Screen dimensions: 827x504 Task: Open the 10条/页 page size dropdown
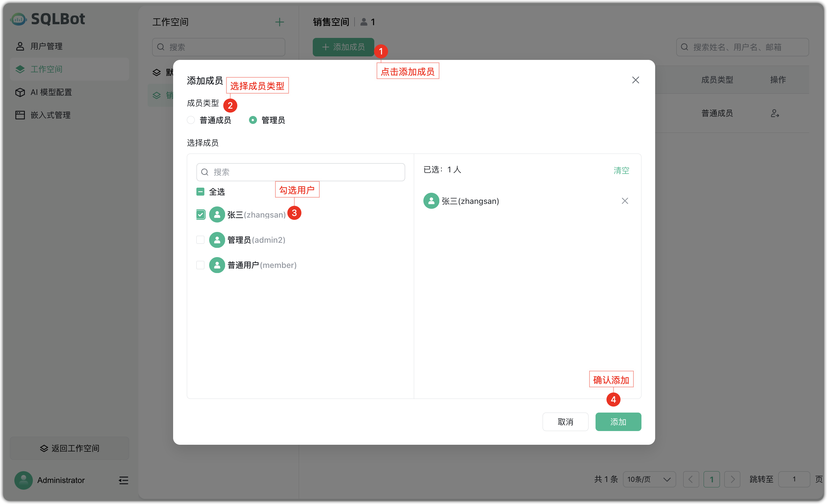649,479
